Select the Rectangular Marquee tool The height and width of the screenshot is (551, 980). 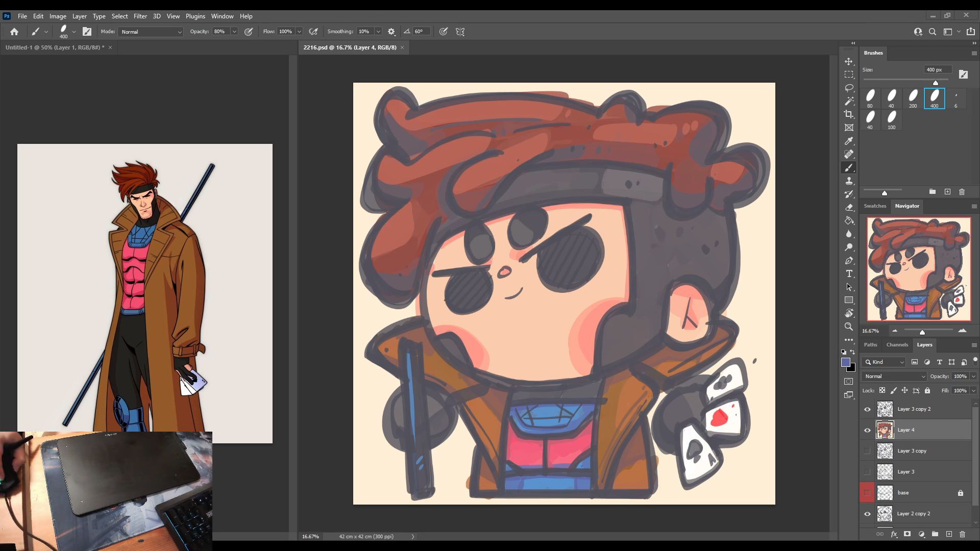[x=849, y=74]
